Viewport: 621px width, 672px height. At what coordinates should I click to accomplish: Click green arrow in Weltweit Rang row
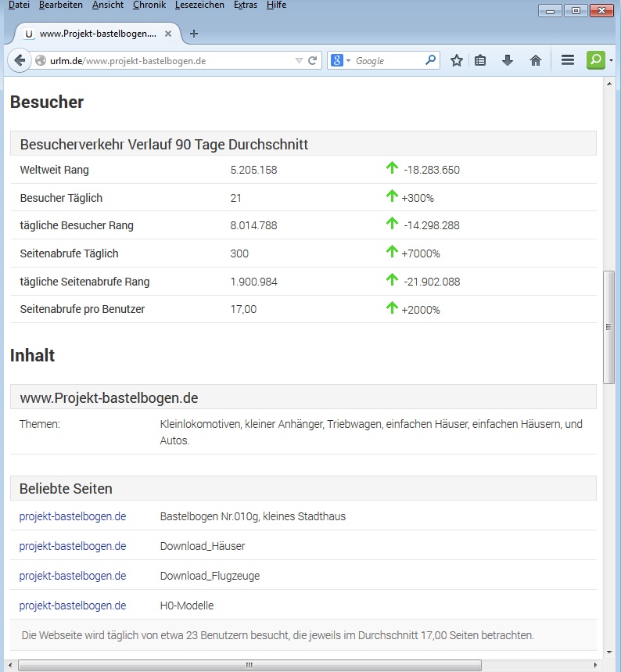tap(392, 167)
